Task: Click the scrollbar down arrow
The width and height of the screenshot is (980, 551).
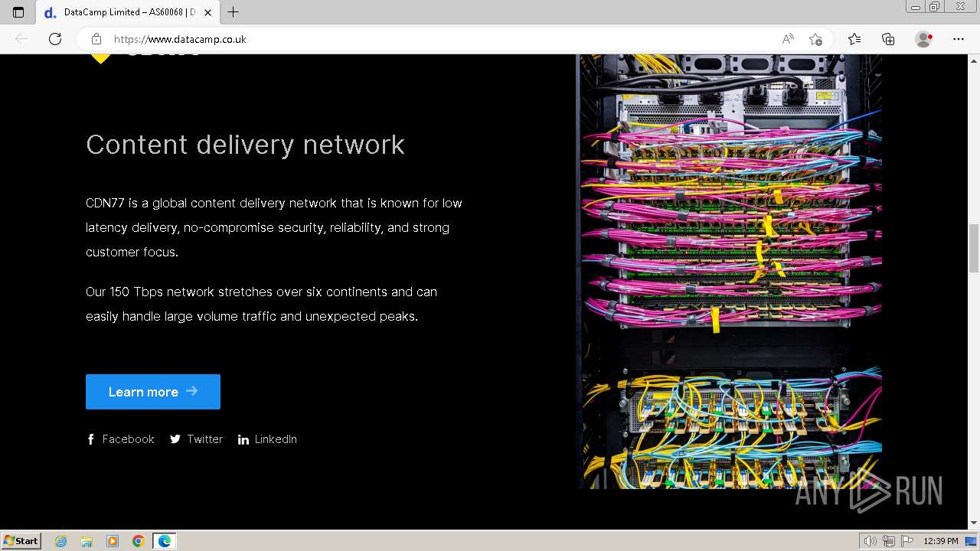Action: pyautogui.click(x=974, y=523)
